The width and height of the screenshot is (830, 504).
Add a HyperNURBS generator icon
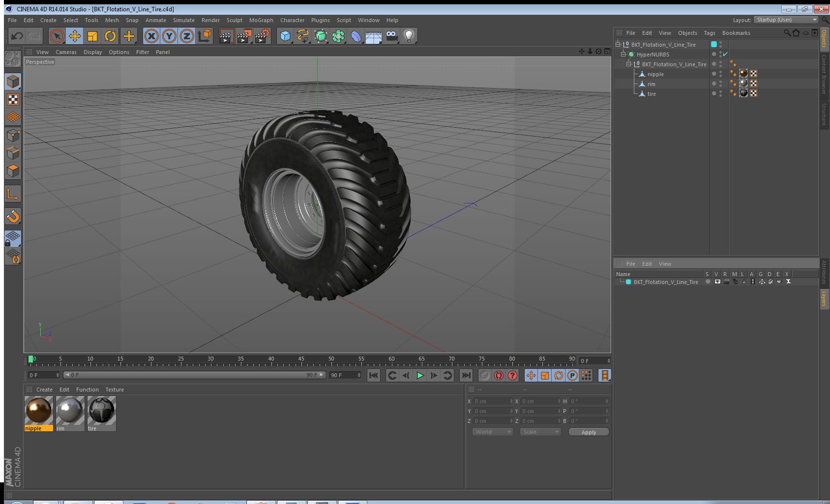[321, 36]
